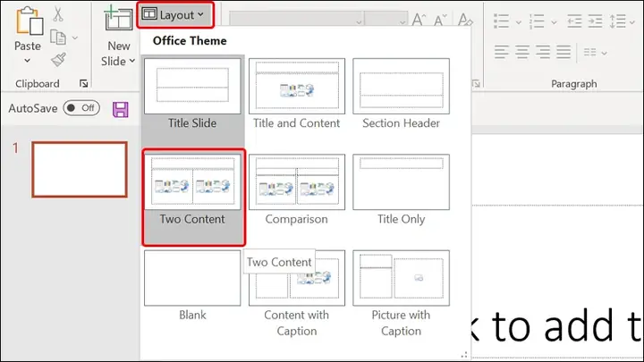The height and width of the screenshot is (362, 644).
Task: Choose the Title Only layout
Action: (x=401, y=191)
